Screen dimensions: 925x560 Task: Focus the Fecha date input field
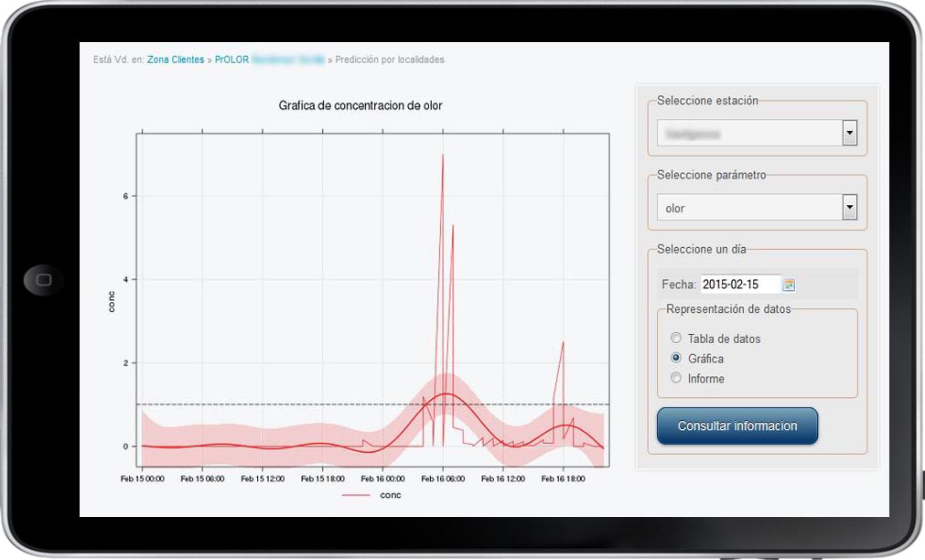pyautogui.click(x=739, y=285)
